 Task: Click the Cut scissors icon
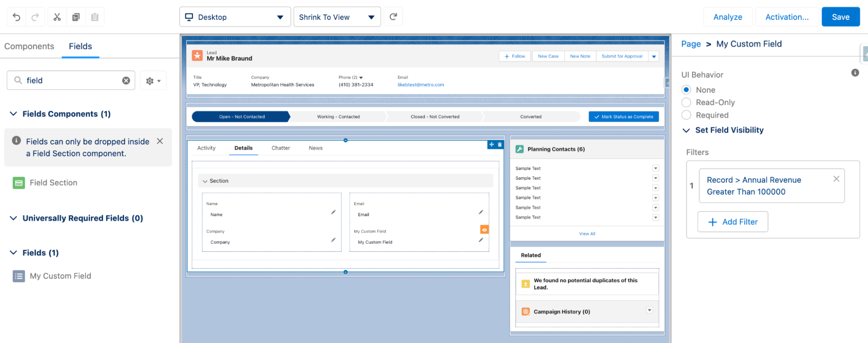(x=57, y=17)
